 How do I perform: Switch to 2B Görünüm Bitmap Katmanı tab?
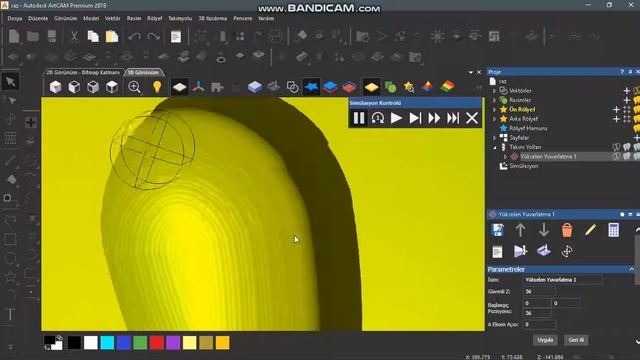[x=83, y=72]
